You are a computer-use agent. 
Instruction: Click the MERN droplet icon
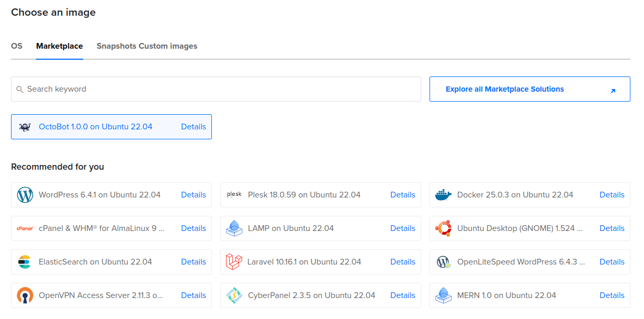[x=443, y=295]
